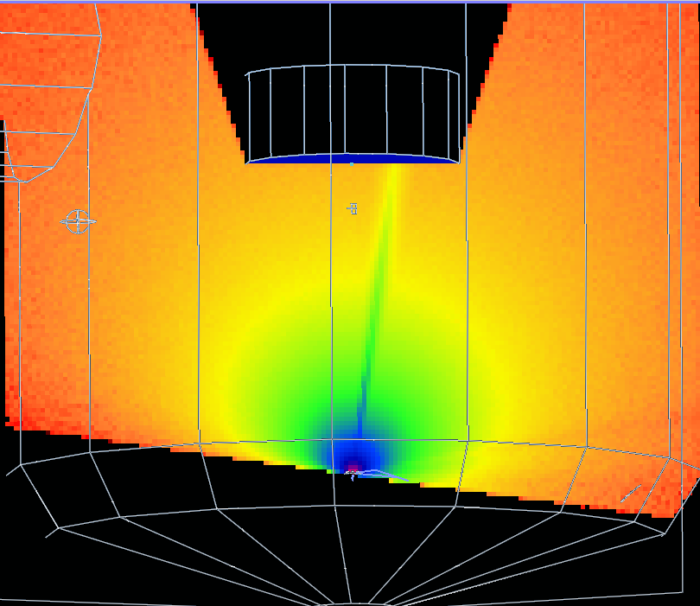Select the wireframe cylinder object
The image size is (700, 606).
[353, 112]
